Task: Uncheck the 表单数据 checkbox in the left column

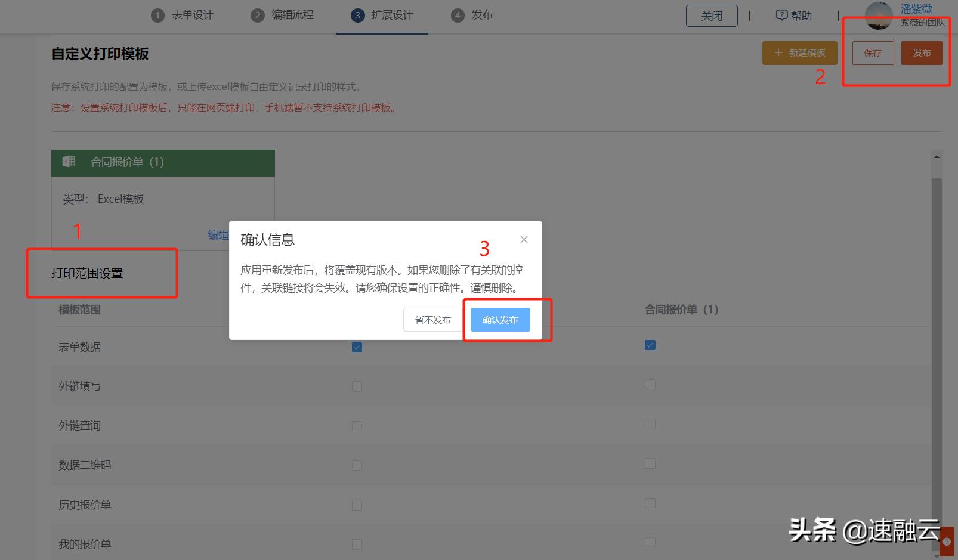Action: click(357, 346)
